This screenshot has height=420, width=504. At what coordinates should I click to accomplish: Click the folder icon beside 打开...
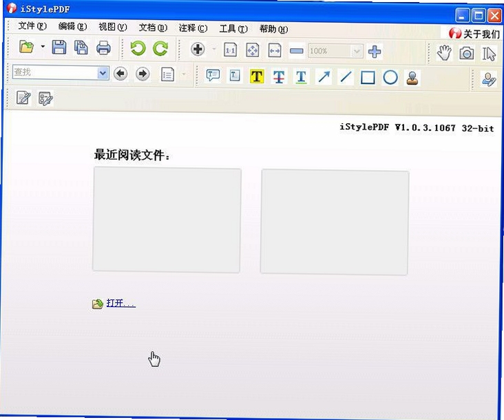pos(97,304)
